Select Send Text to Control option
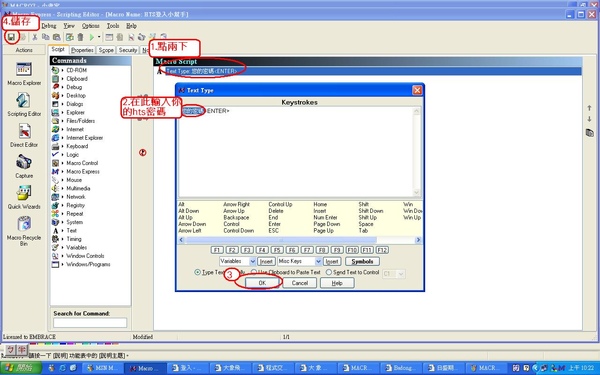600x375 pixels. click(x=329, y=272)
